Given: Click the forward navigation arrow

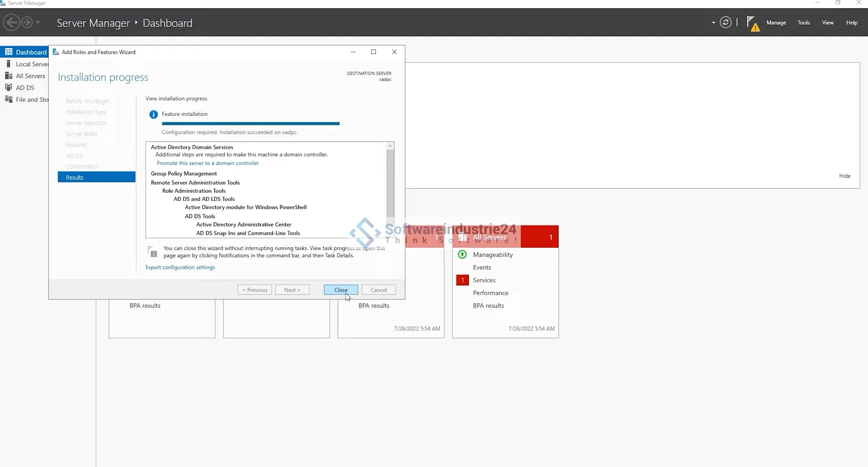Looking at the screenshot, I should [27, 22].
